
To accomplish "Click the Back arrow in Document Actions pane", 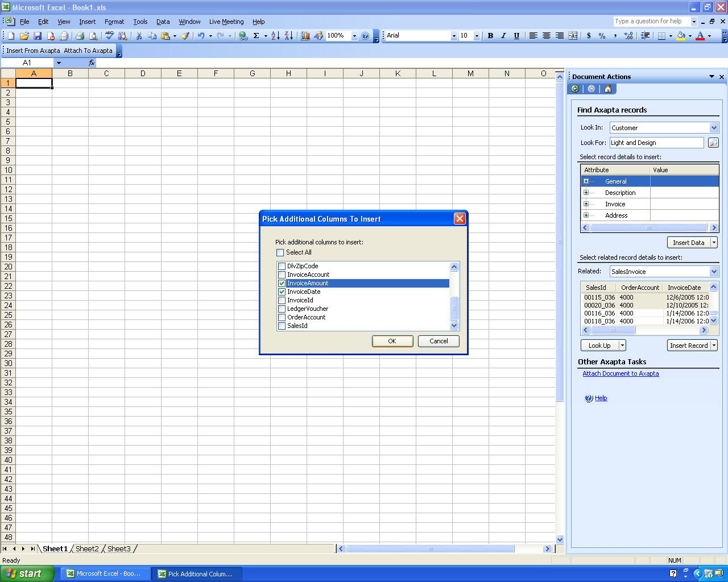I will [575, 89].
